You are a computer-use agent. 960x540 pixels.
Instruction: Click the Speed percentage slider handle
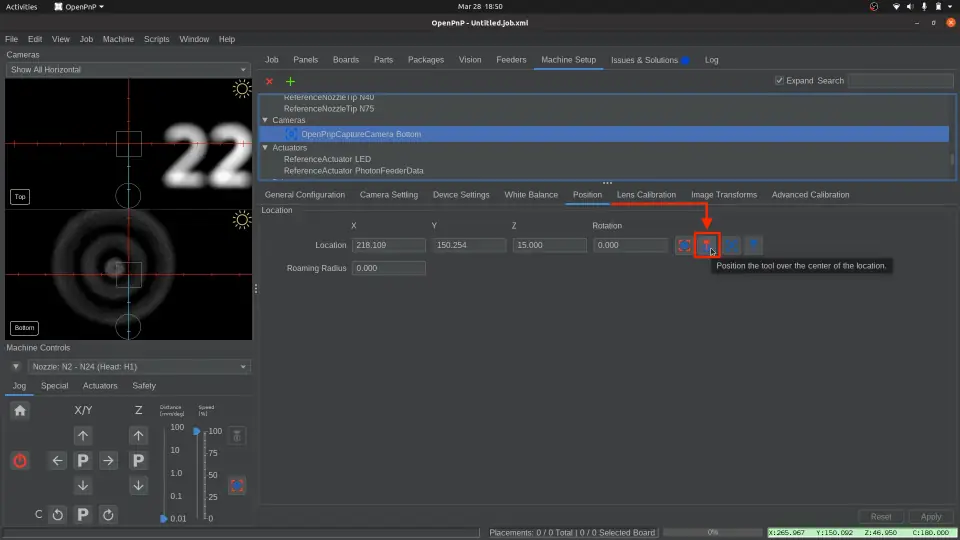tap(197, 431)
